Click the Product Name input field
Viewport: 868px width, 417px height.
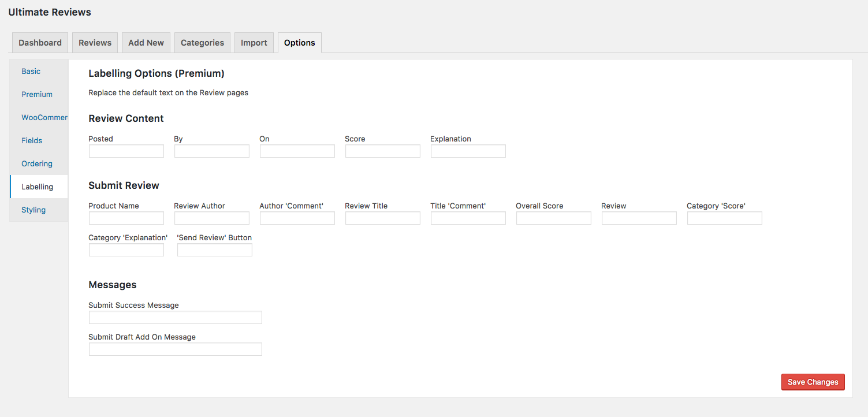click(x=126, y=218)
